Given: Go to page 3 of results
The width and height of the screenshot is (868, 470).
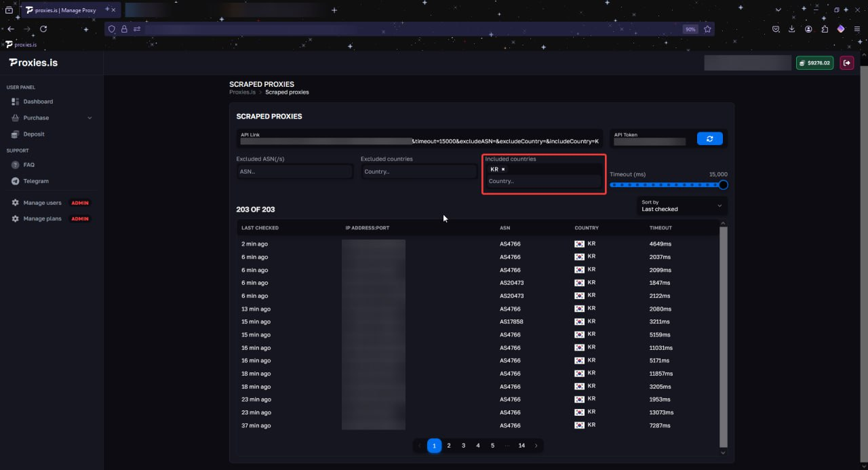Looking at the screenshot, I should pos(463,446).
